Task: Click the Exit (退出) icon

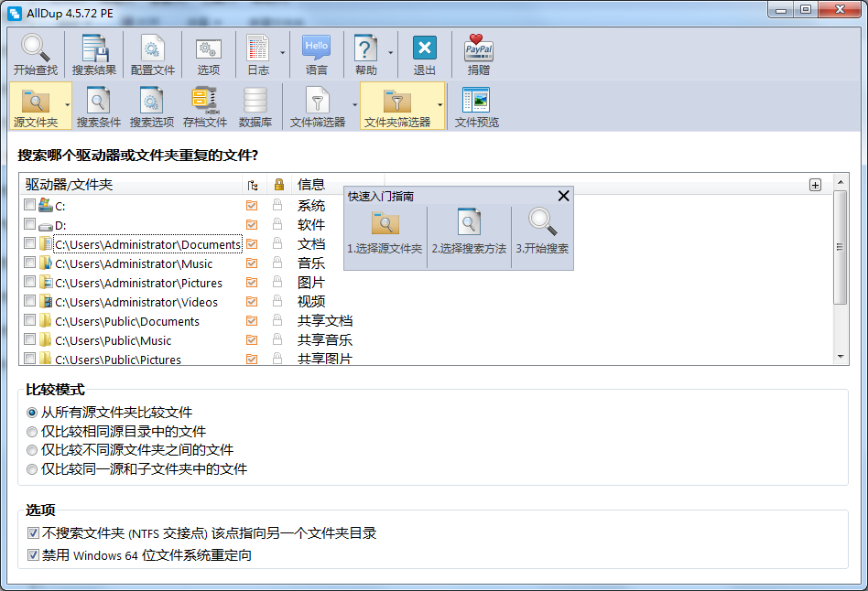Action: coord(424,49)
